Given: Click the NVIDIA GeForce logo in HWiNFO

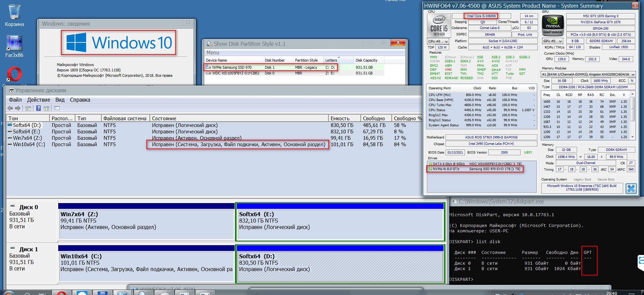Looking at the screenshot, I should (x=553, y=26).
